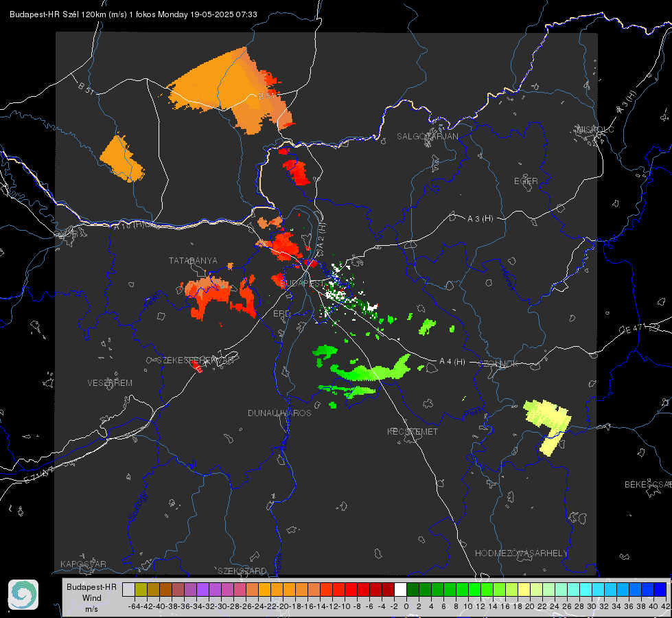Click the KAPOSVÁR city label

(x=83, y=564)
